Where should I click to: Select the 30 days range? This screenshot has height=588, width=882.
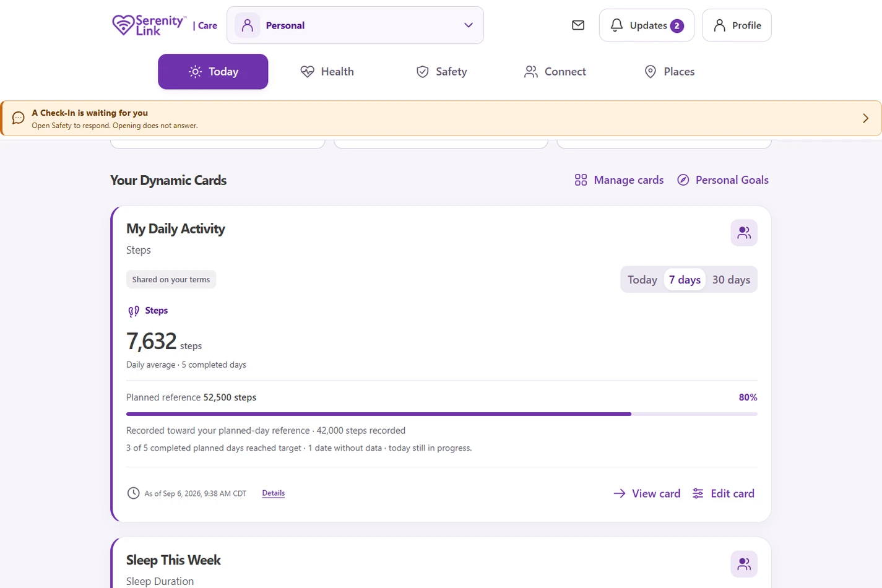[731, 280]
